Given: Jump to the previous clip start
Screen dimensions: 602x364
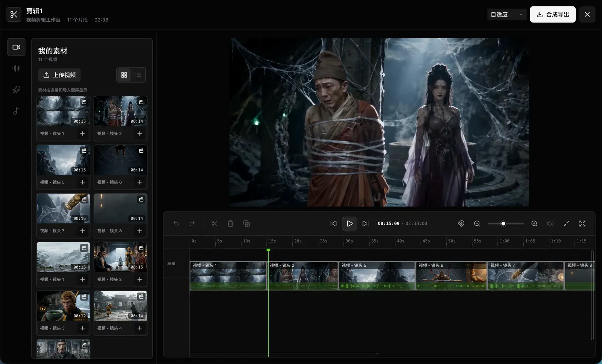Looking at the screenshot, I should pyautogui.click(x=333, y=223).
